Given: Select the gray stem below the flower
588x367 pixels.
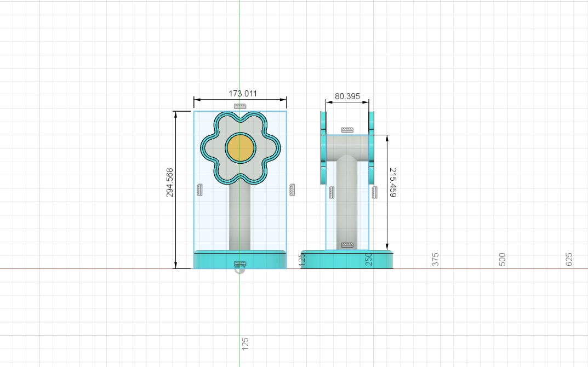Looking at the screenshot, I should tap(239, 217).
